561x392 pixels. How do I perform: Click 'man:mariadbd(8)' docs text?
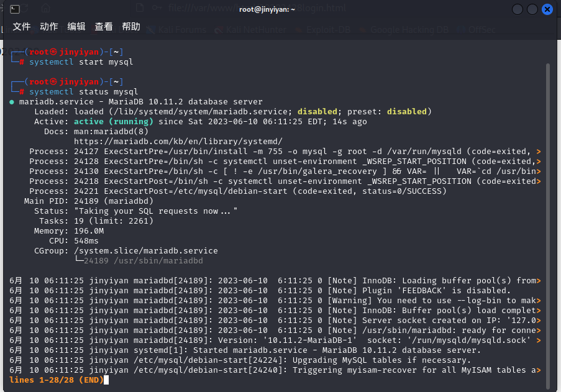point(111,132)
